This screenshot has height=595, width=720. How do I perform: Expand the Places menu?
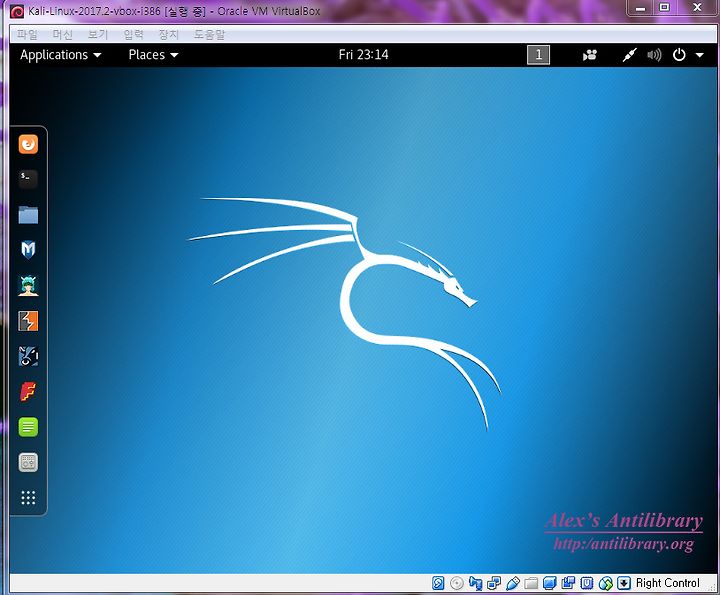click(x=153, y=55)
